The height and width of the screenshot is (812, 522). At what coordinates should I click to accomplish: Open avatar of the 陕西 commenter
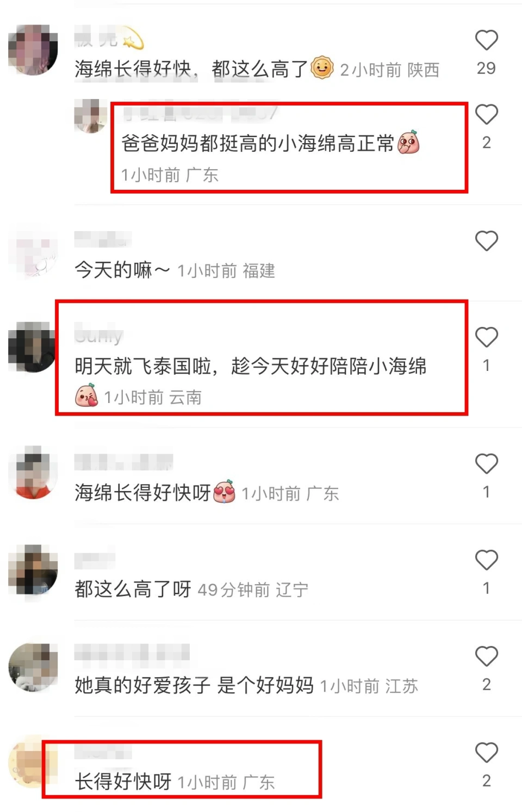[x=33, y=49]
